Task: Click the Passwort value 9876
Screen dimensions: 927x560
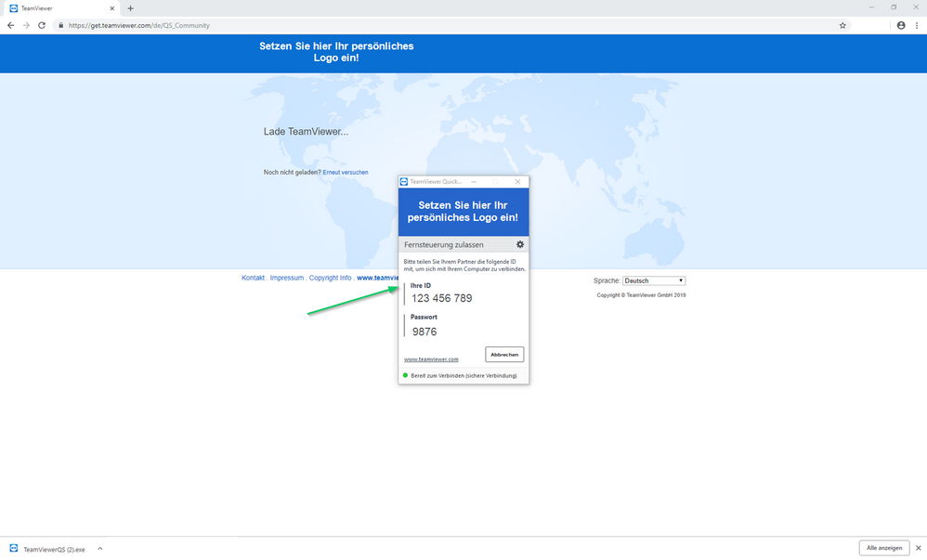Action: pyautogui.click(x=424, y=332)
